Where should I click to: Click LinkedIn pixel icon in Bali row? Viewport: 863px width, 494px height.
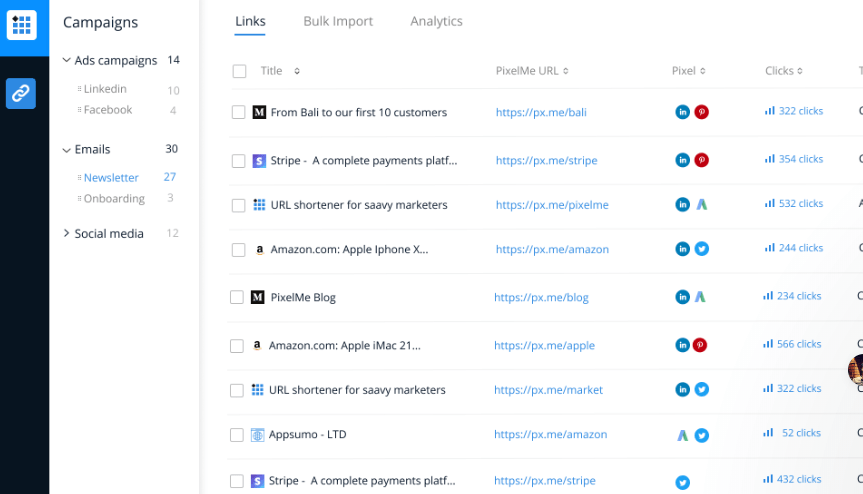[682, 112]
